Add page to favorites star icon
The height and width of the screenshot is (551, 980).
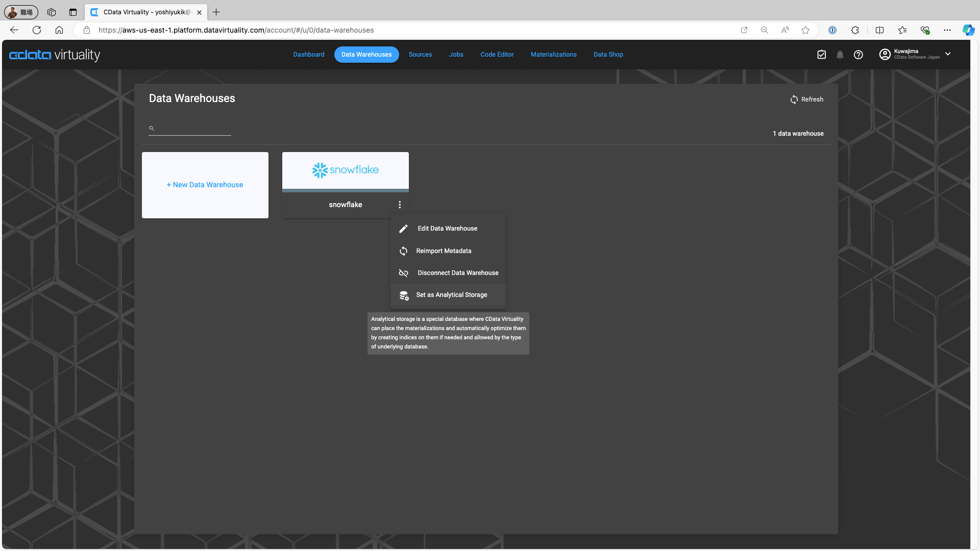coord(805,30)
